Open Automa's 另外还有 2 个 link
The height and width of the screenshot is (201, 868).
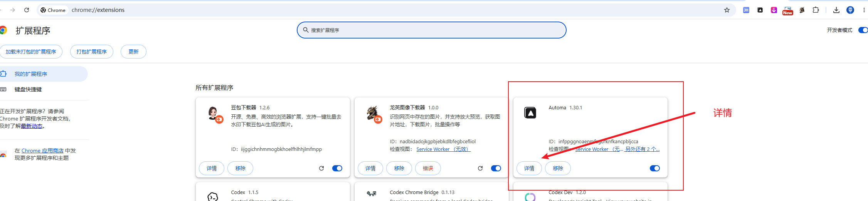click(x=643, y=149)
